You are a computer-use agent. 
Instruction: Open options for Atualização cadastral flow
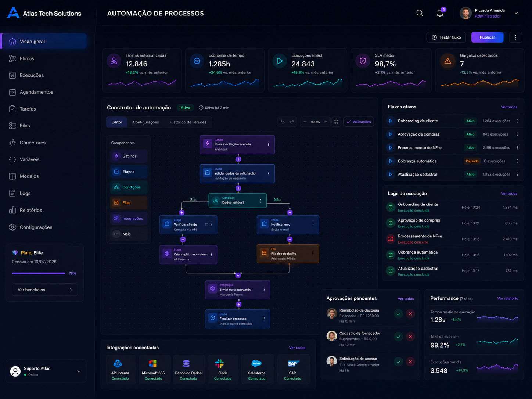pyautogui.click(x=517, y=174)
